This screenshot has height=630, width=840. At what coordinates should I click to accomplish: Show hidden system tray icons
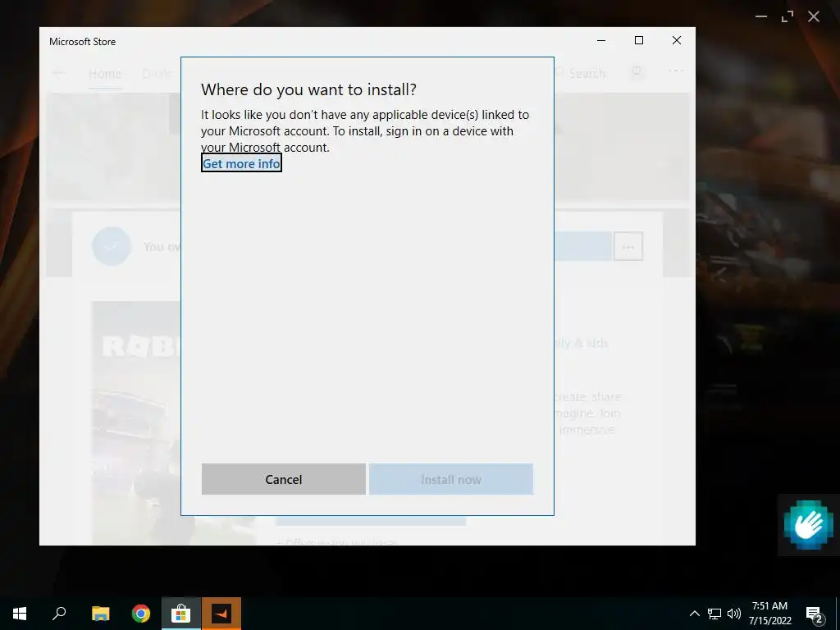pyautogui.click(x=694, y=614)
